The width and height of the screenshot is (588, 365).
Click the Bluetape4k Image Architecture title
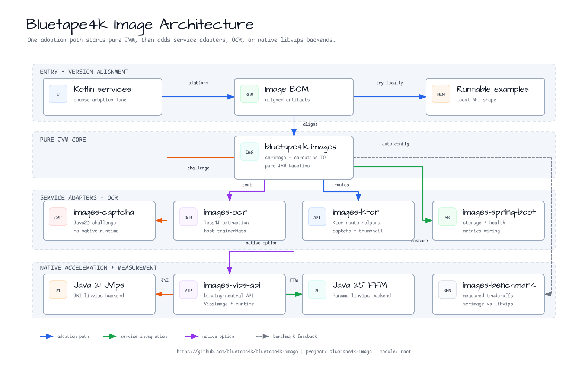(140, 25)
